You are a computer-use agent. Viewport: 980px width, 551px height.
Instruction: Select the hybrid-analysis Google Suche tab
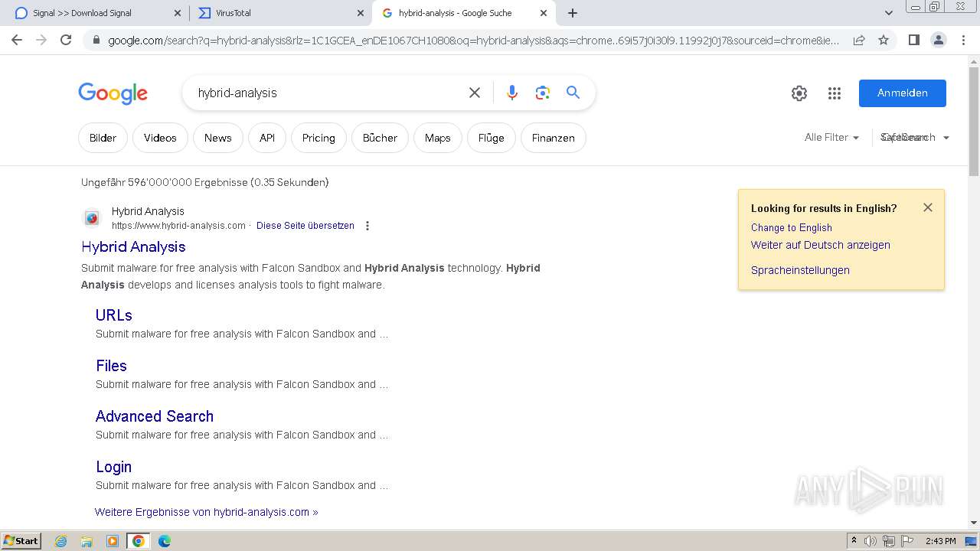point(463,13)
